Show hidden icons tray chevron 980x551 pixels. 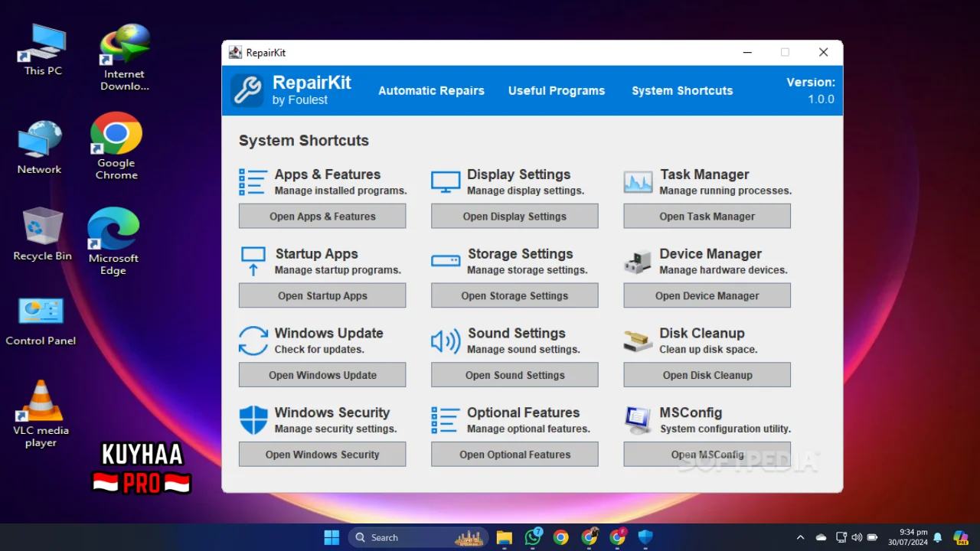800,537
